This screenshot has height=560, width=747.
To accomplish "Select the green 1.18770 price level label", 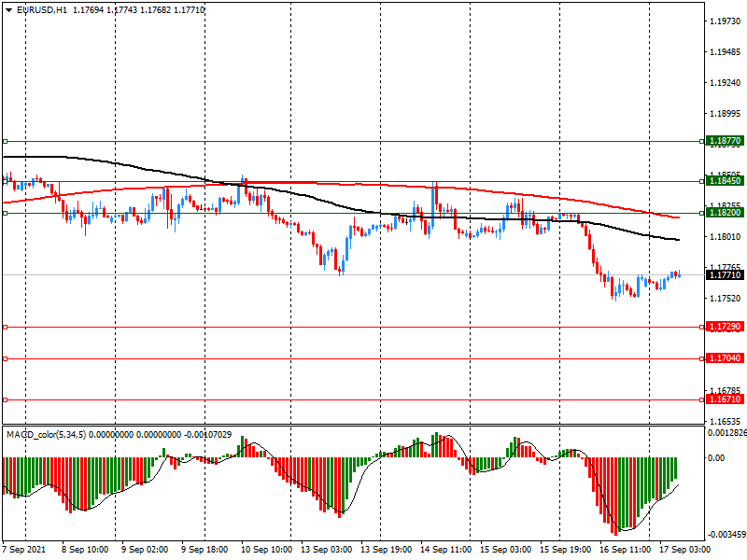I will [726, 141].
